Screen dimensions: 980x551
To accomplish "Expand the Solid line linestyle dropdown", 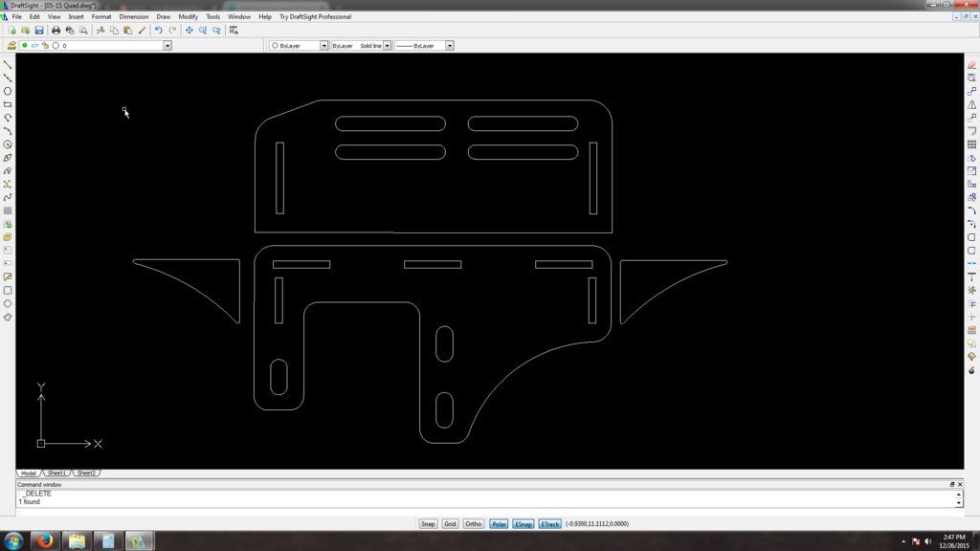I will coord(387,46).
